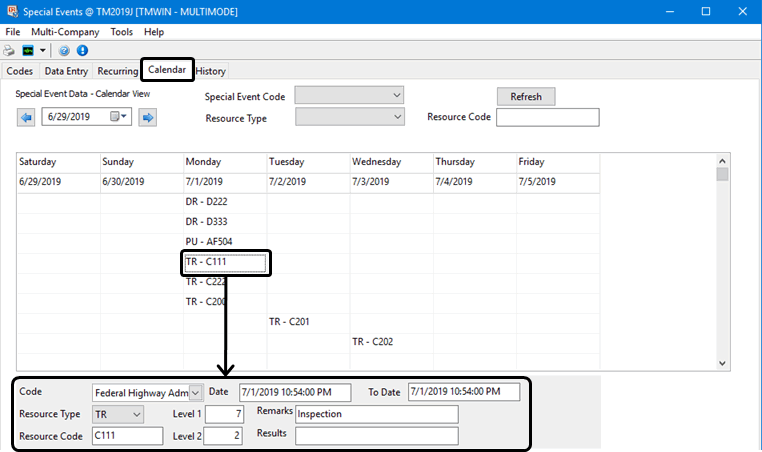Click the green monitor toolbar icon

(27, 50)
